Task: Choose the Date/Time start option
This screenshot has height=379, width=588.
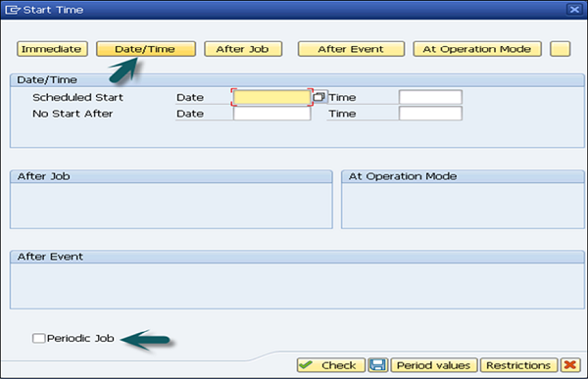Action: pyautogui.click(x=146, y=49)
